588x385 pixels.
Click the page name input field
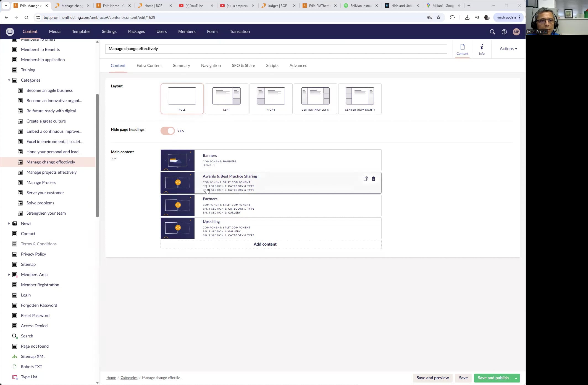coord(276,49)
